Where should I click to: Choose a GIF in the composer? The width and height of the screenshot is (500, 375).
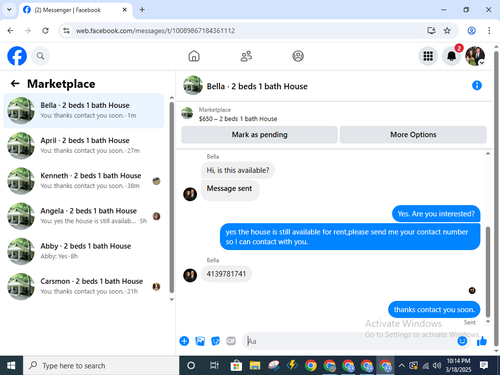click(x=231, y=341)
